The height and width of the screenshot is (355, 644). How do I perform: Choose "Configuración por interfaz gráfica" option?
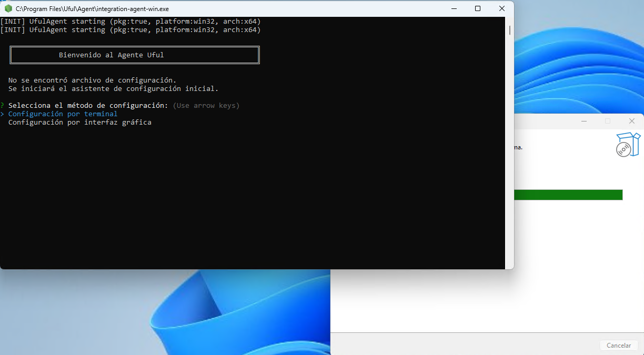79,122
